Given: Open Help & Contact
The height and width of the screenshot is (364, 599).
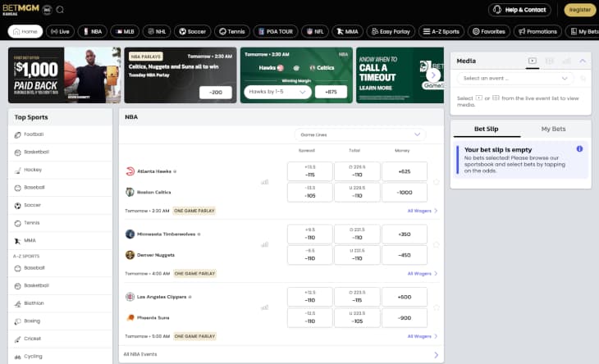Looking at the screenshot, I should click(x=519, y=10).
